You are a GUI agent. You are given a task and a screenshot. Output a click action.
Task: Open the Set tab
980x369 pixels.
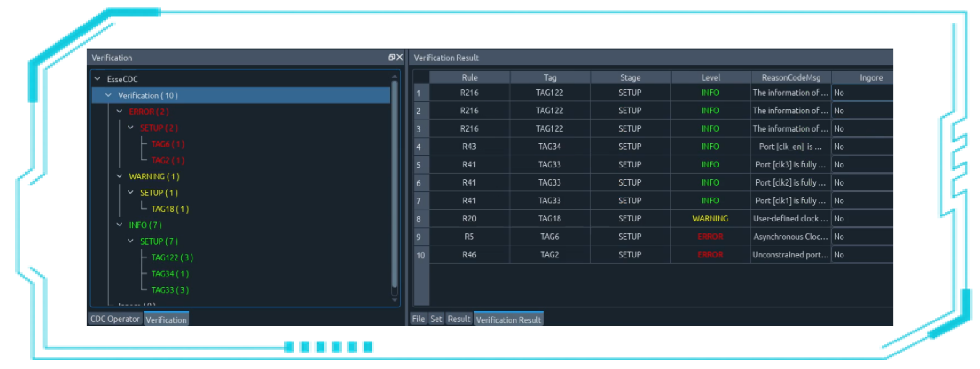pyautogui.click(x=436, y=319)
